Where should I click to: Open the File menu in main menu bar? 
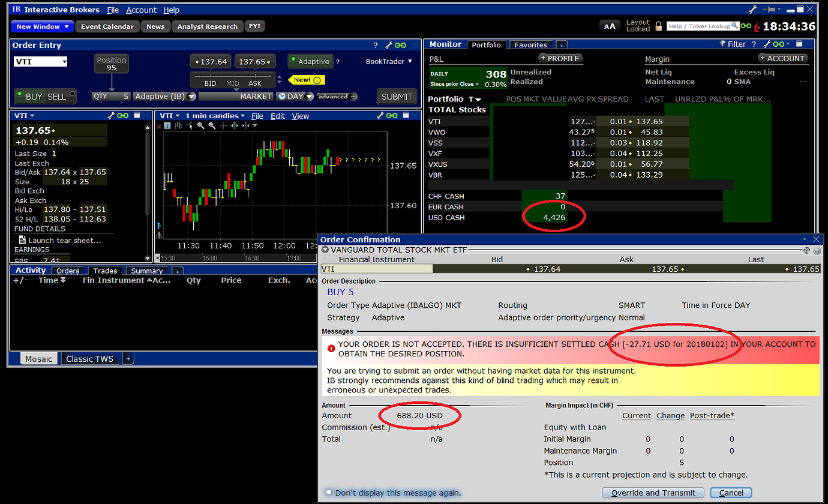pos(113,10)
